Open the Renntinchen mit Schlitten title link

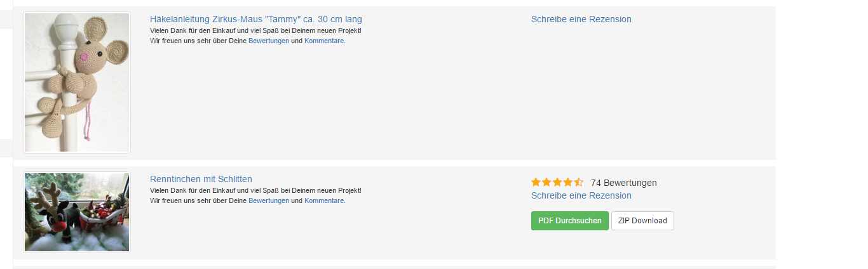pos(201,179)
